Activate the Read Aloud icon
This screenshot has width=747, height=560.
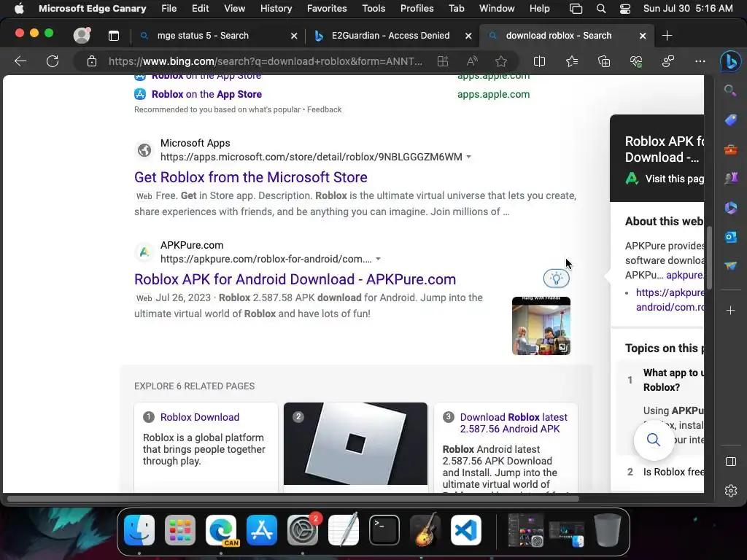click(472, 61)
